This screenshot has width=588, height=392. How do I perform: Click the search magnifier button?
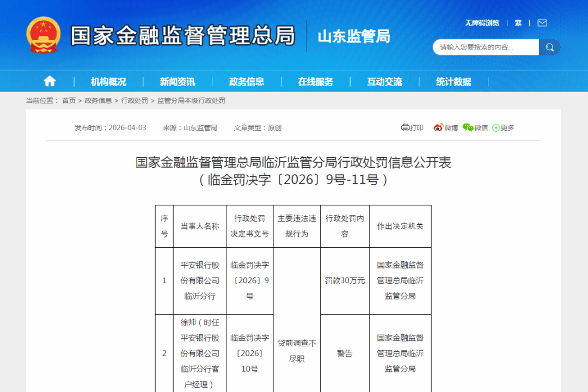549,47
